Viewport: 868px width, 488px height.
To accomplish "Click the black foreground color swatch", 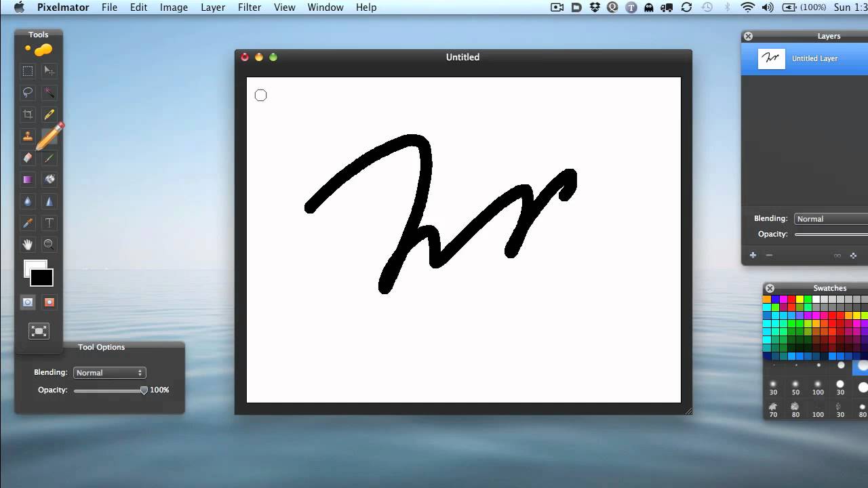I will click(43, 279).
